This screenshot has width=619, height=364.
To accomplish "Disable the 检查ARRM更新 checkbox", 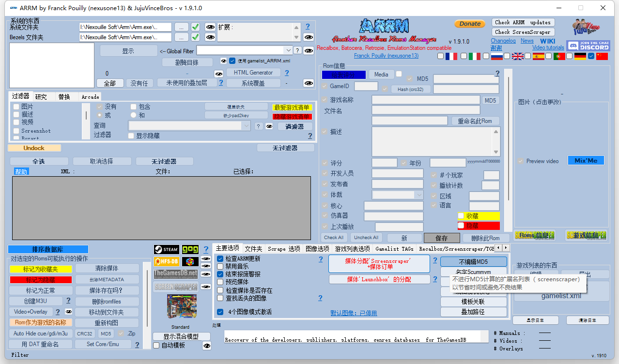I will tap(220, 259).
